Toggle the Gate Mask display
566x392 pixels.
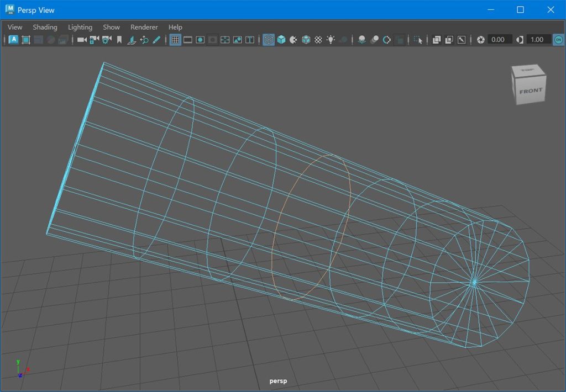coord(213,40)
